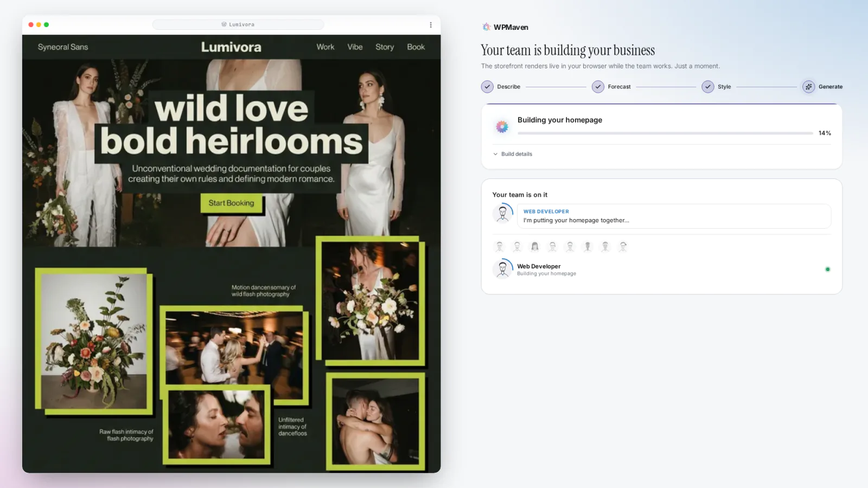Viewport: 868px width, 488px height.
Task: Click the avatar left of 'Web Developer' status row
Action: [x=503, y=269]
